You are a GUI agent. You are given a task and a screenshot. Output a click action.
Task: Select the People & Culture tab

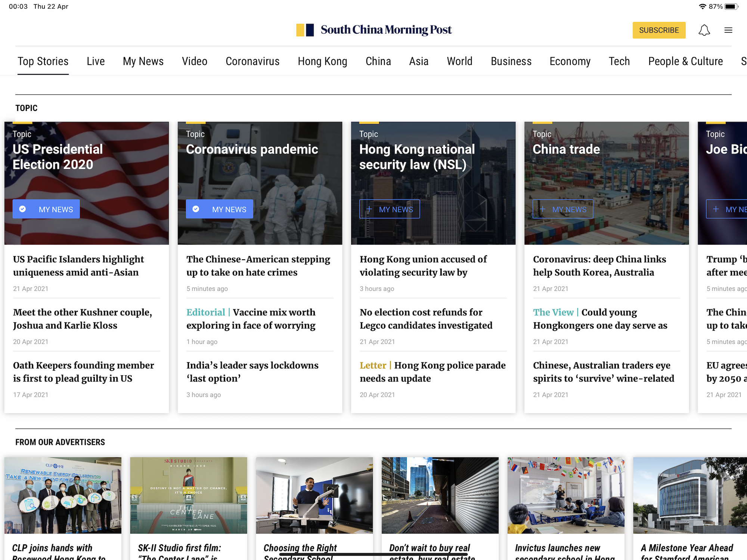coord(686,61)
